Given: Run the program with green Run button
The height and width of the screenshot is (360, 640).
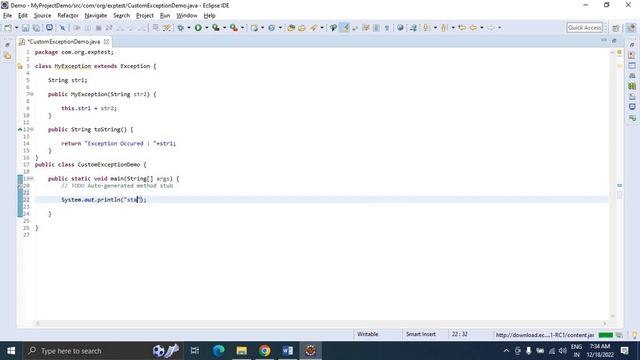Looking at the screenshot, I should pos(198,28).
